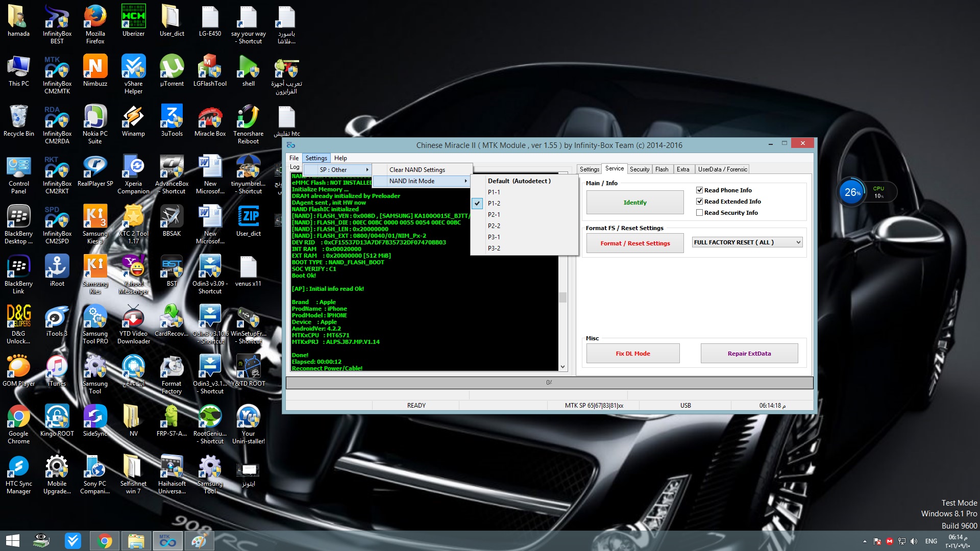Image resolution: width=980 pixels, height=551 pixels.
Task: Click the 0% progress bar
Action: point(549,383)
